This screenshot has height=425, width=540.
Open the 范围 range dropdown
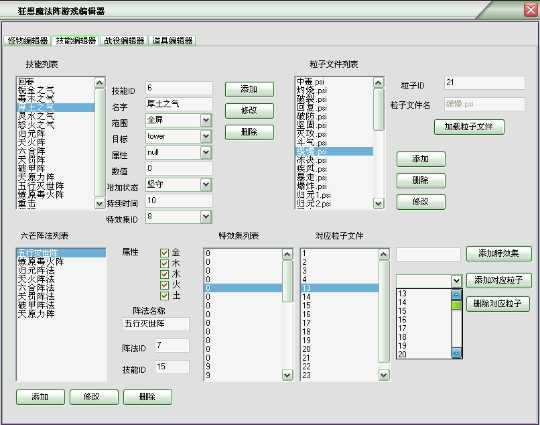(206, 120)
